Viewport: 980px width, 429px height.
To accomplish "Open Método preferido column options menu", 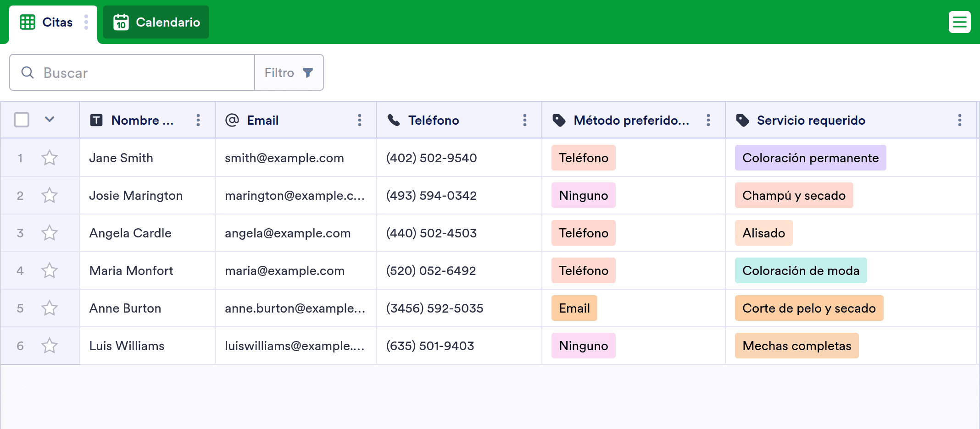I will [708, 120].
